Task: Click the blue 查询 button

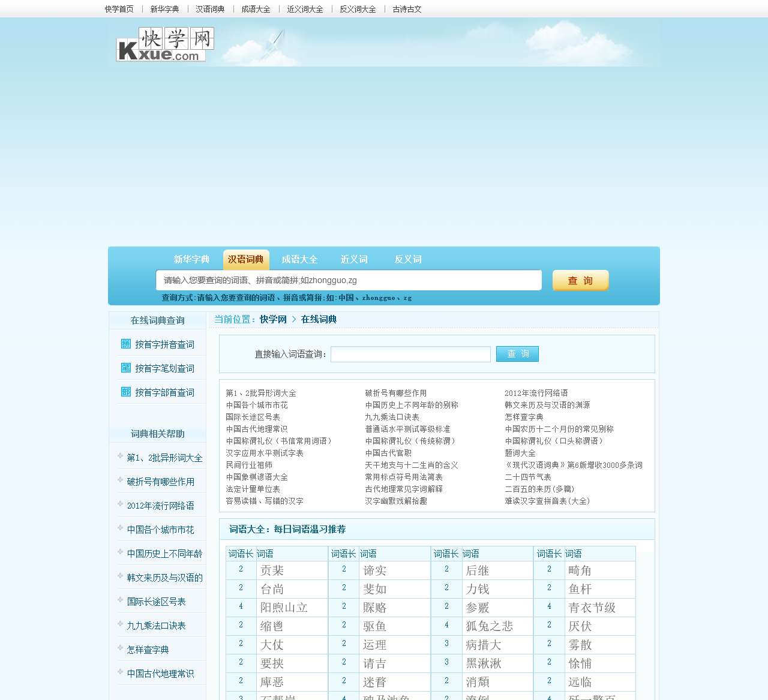Action: pos(517,354)
